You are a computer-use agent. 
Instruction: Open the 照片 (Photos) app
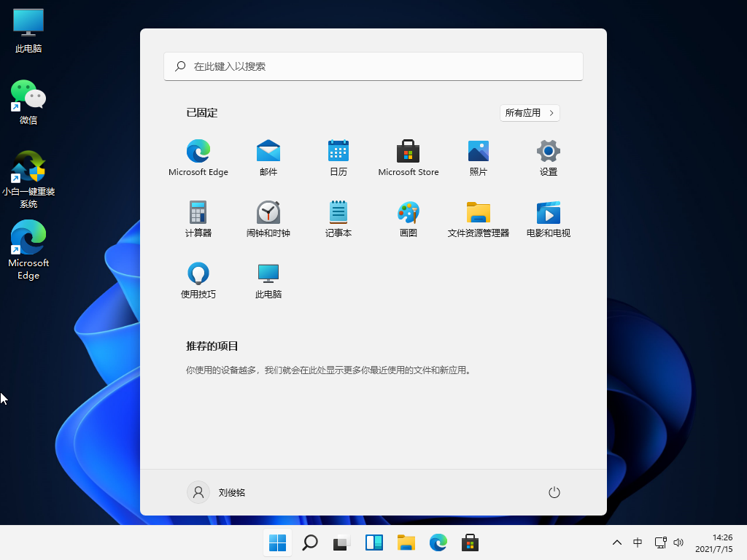coord(478,157)
